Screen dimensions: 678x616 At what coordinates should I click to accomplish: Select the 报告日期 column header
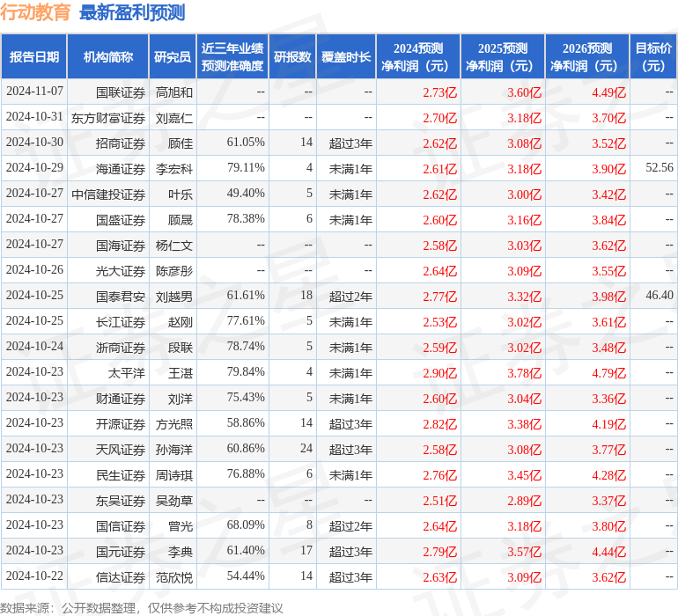[x=34, y=56]
